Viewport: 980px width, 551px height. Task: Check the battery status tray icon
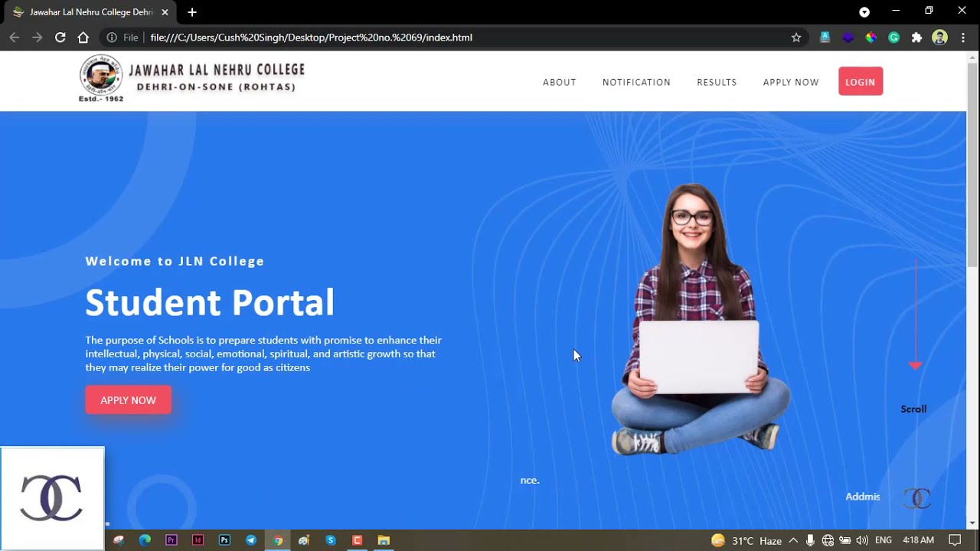click(845, 540)
